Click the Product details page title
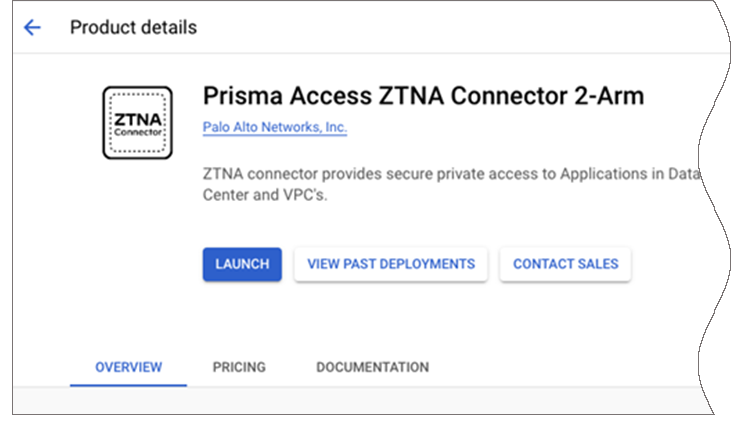Viewport: 744px width, 439px height. pyautogui.click(x=133, y=28)
